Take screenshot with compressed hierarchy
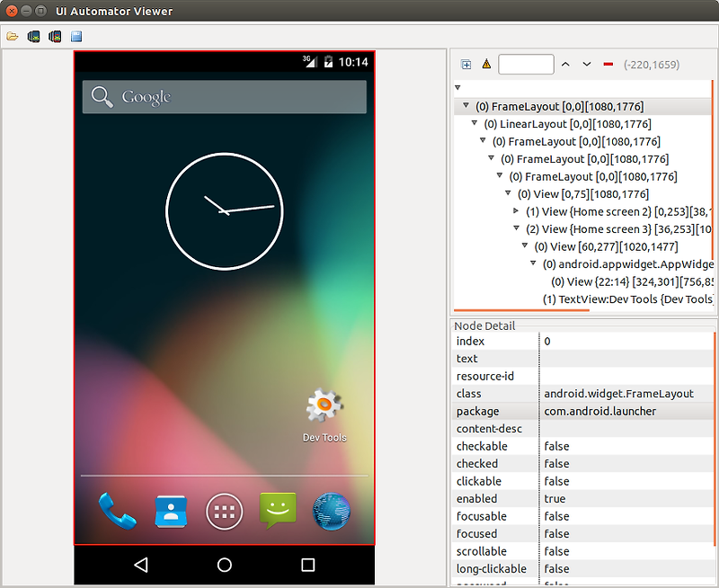This screenshot has width=719, height=588. [54, 36]
